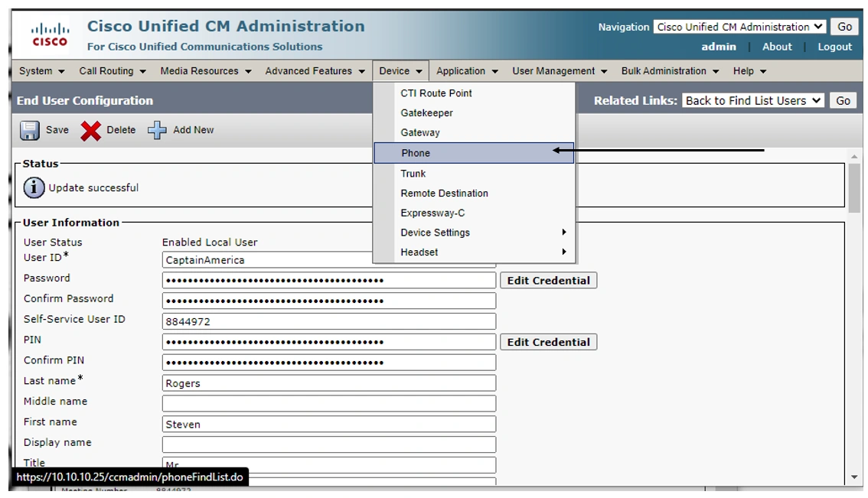Click Go next to Related Links
This screenshot has height=498, width=868.
(x=843, y=101)
